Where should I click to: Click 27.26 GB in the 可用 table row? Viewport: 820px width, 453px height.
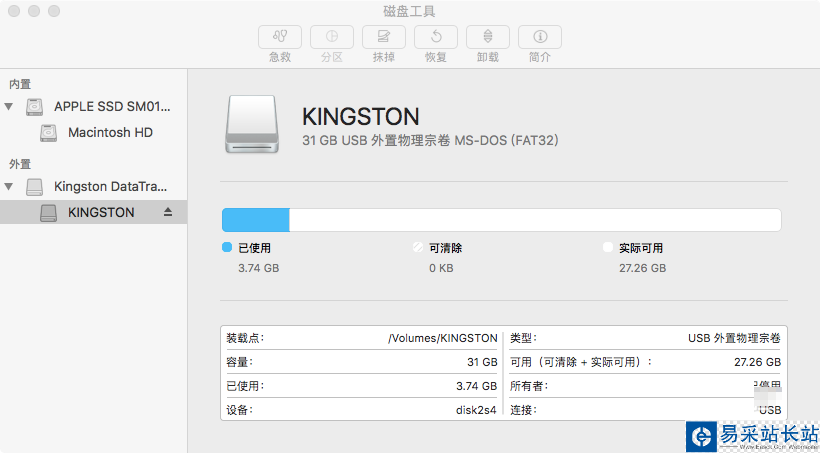coord(757,362)
